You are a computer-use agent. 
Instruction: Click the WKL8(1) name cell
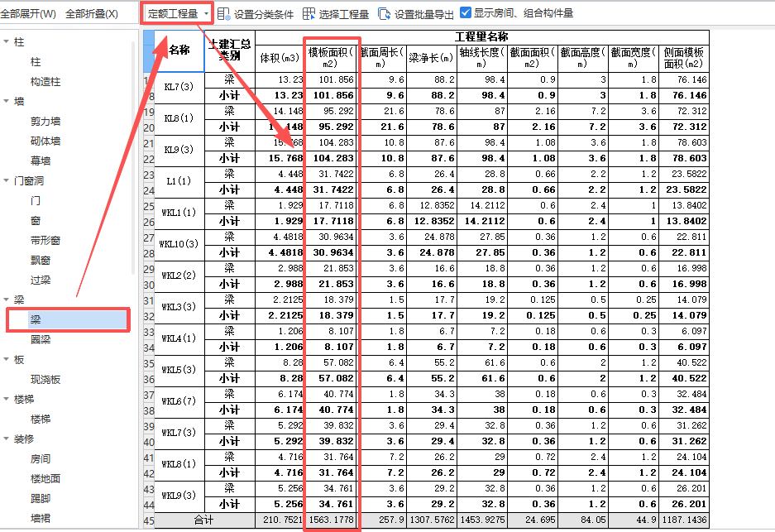(x=179, y=464)
